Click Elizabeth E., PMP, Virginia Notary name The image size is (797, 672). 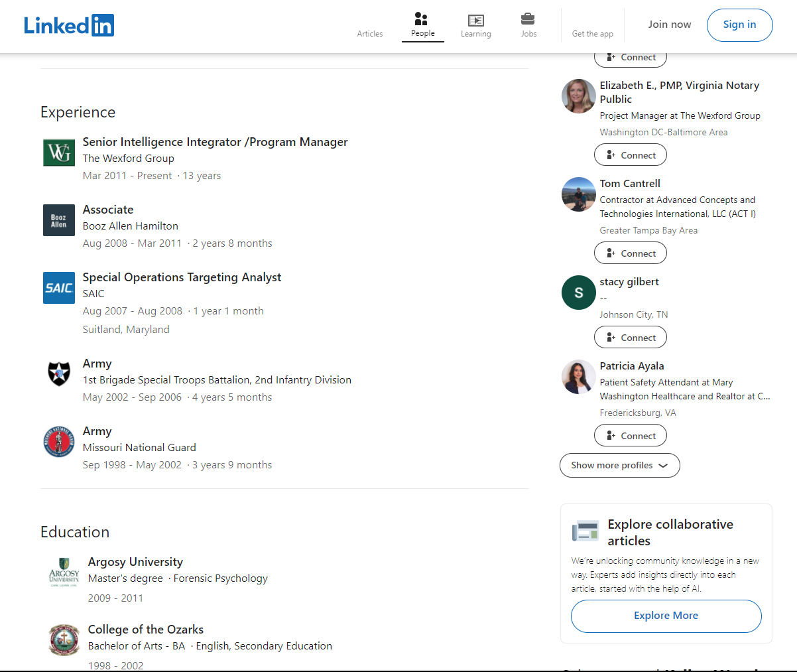(x=680, y=92)
